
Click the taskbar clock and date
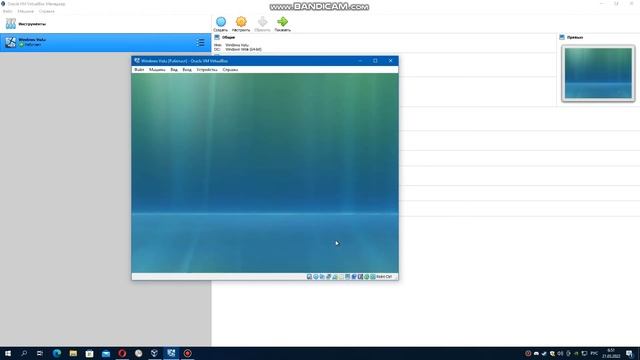611,353
